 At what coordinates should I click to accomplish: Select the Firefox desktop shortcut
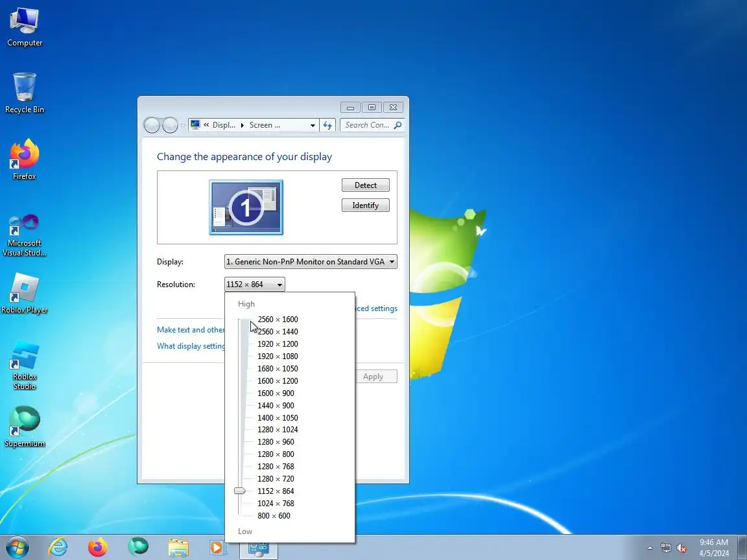(x=24, y=159)
